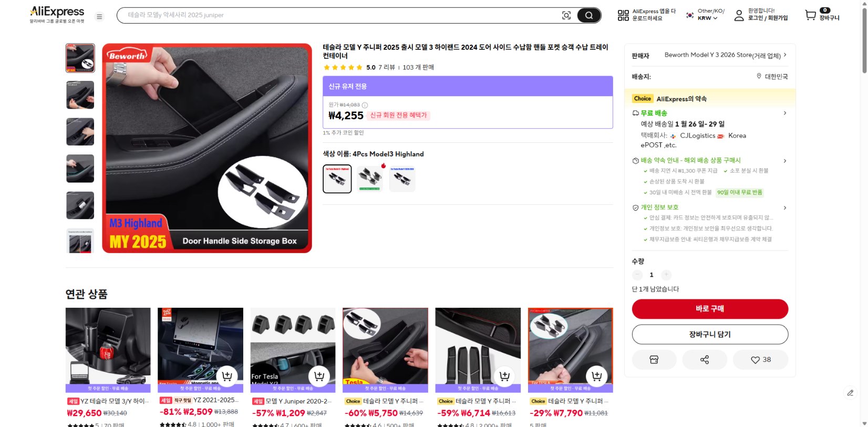
Task: Expand free shipping details
Action: [x=785, y=113]
